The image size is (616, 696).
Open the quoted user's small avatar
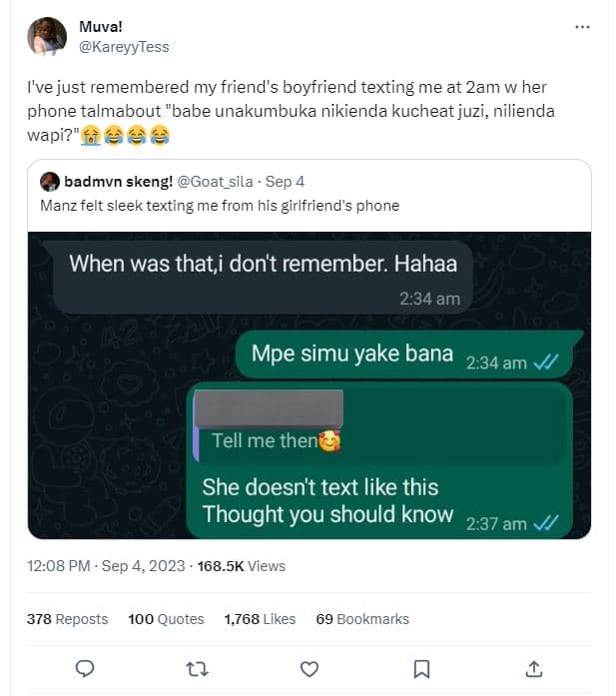click(x=50, y=182)
